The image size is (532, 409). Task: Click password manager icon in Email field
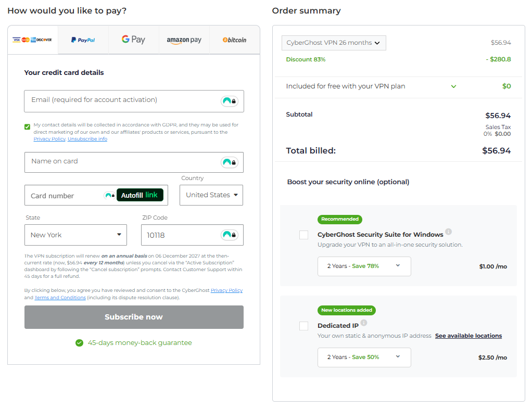point(230,101)
